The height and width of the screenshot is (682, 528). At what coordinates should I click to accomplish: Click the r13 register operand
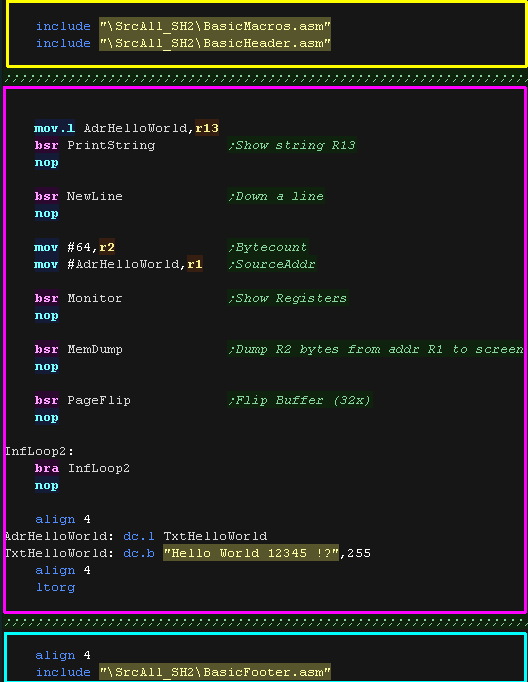pyautogui.click(x=207, y=128)
